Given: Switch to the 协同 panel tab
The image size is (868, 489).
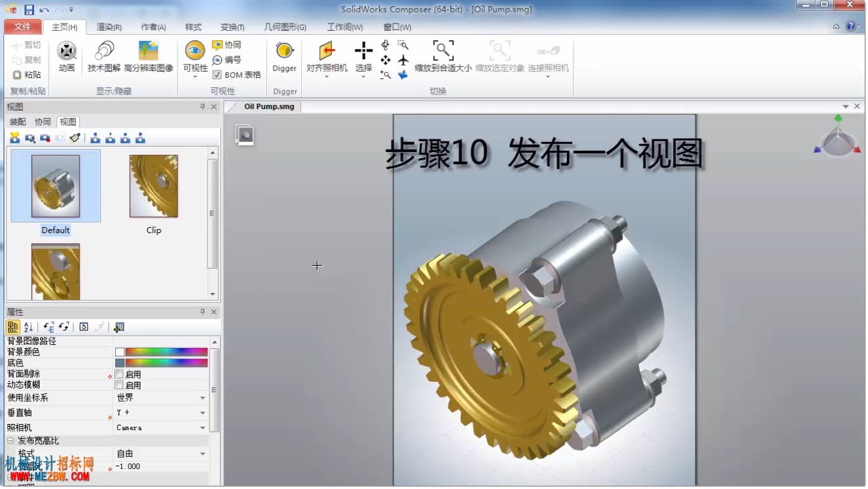Looking at the screenshot, I should [43, 122].
